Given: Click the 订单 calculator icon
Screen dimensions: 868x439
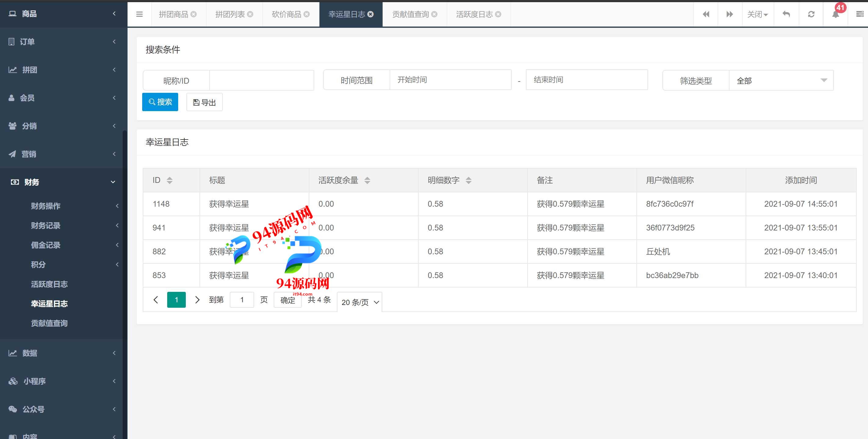Looking at the screenshot, I should click(12, 42).
